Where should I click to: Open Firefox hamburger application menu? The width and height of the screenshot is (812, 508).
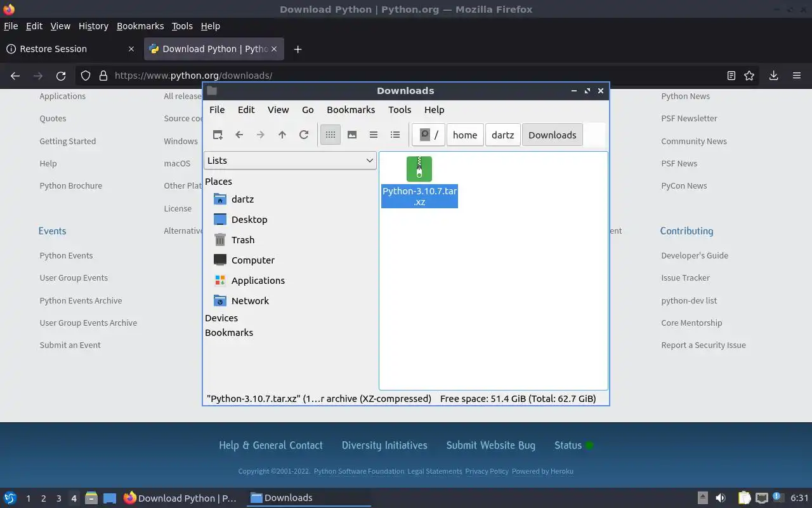797,76
